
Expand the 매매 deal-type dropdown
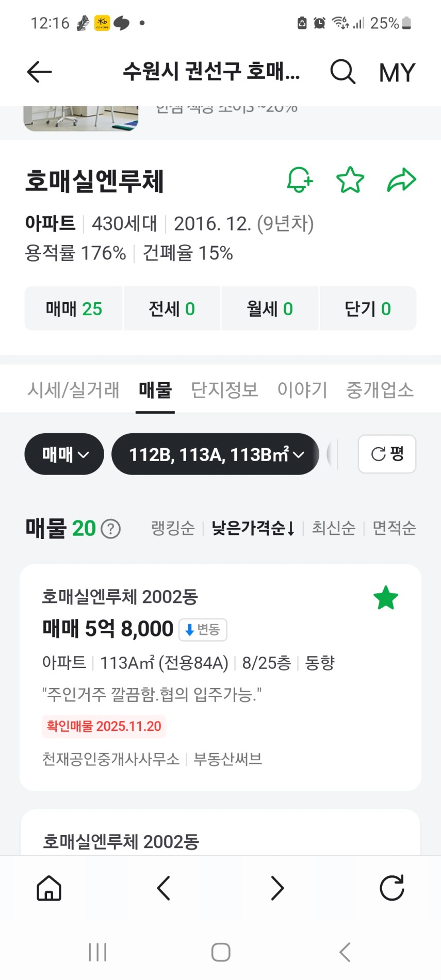coord(64,454)
